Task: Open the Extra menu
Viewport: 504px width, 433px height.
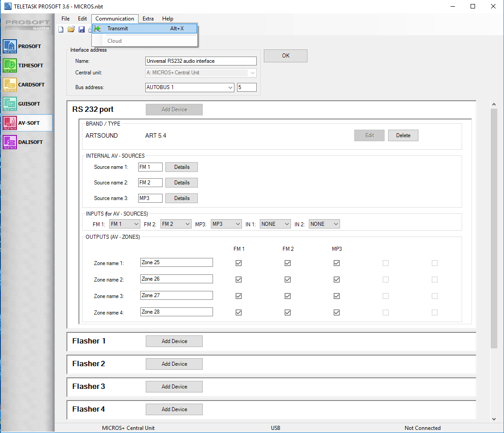Action: coord(148,19)
